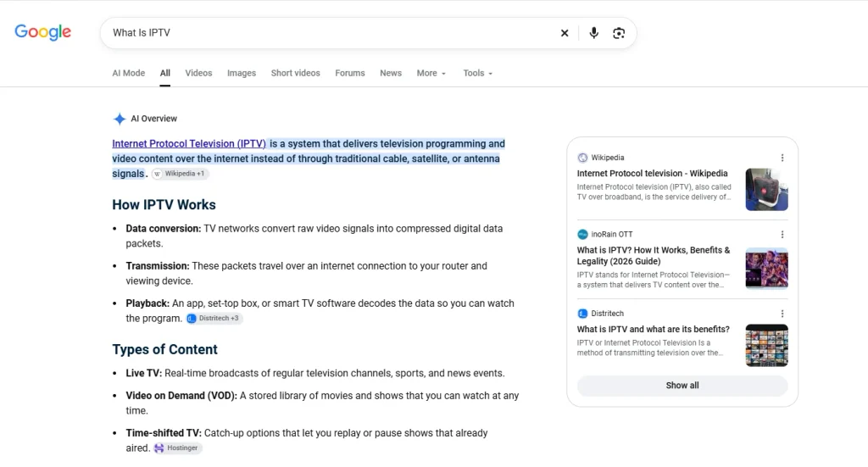
Task: Click the Distritech source name label
Action: pos(607,314)
